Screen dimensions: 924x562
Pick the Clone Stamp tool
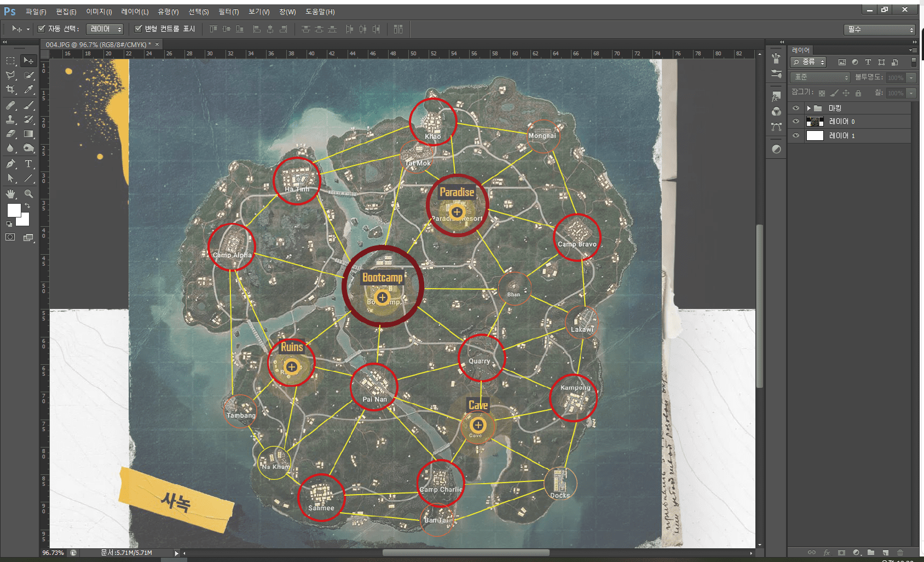tap(10, 119)
